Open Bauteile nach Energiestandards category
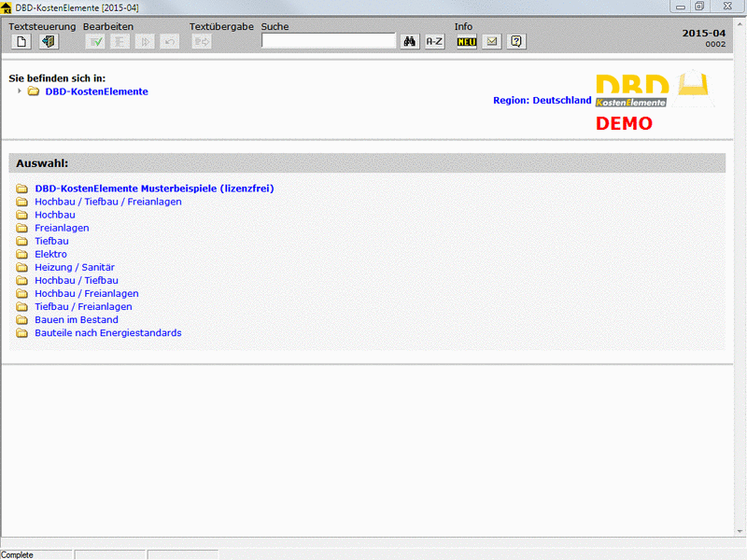Image resolution: width=747 pixels, height=560 pixels. click(x=108, y=333)
